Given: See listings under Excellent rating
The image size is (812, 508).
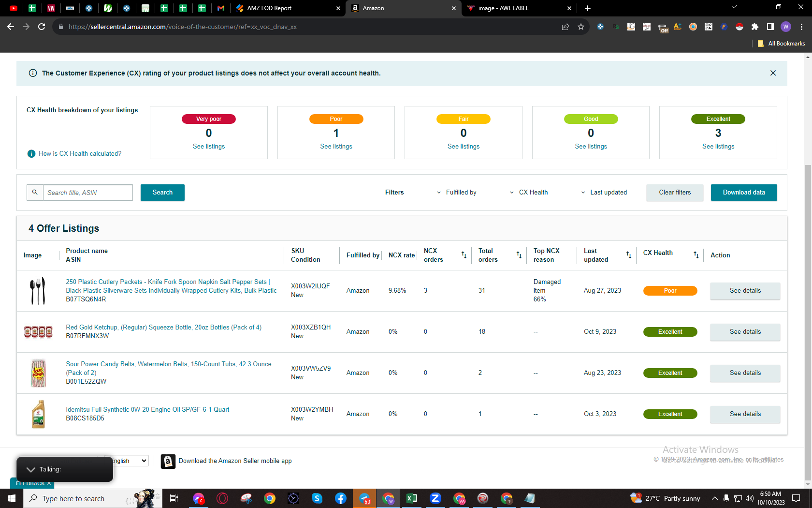Looking at the screenshot, I should (718, 147).
